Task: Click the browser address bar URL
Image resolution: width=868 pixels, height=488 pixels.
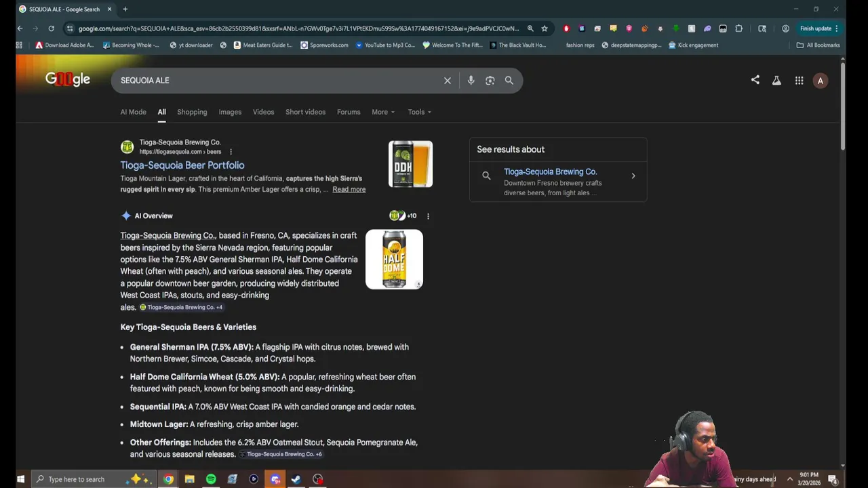Action: [x=298, y=28]
